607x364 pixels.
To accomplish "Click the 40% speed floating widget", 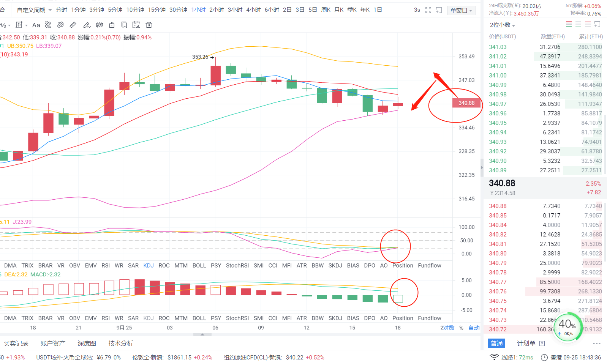I will (x=568, y=326).
